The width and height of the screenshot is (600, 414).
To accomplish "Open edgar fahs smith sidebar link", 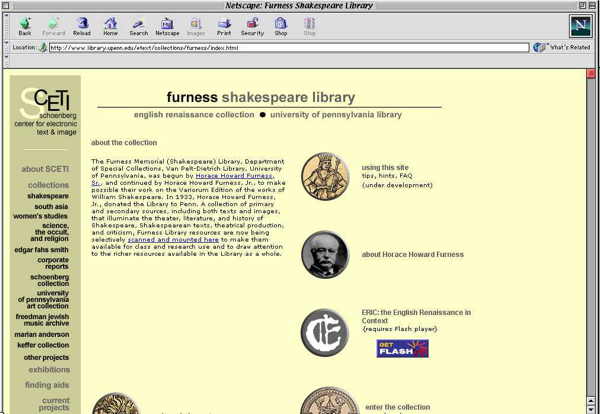I will tap(41, 250).
